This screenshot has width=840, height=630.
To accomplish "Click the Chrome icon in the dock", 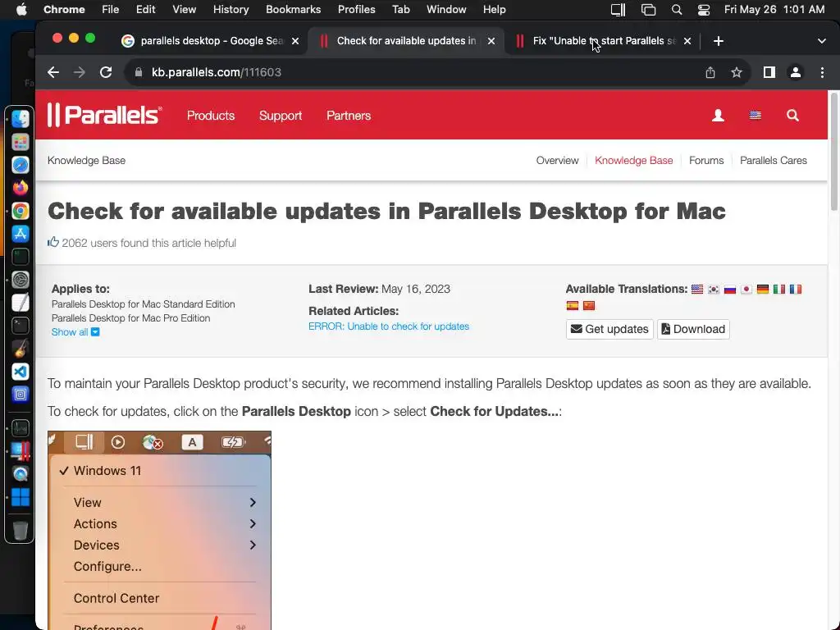I will tap(21, 211).
